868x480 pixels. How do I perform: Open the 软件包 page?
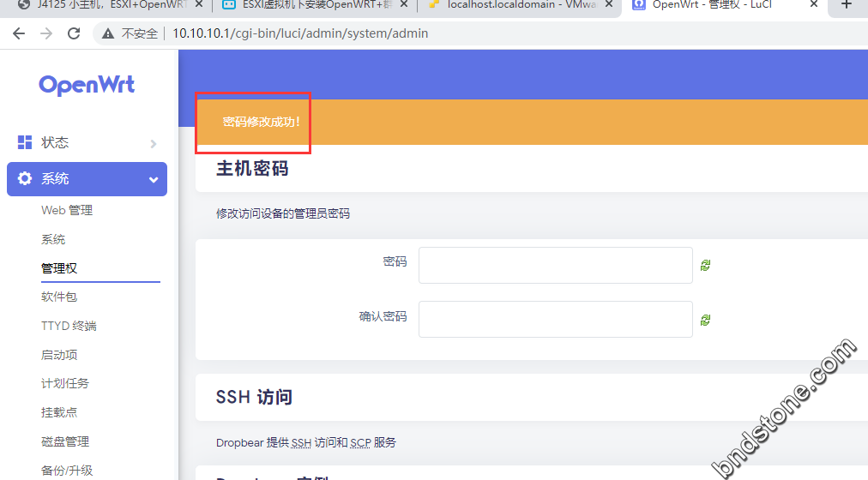tap(59, 297)
